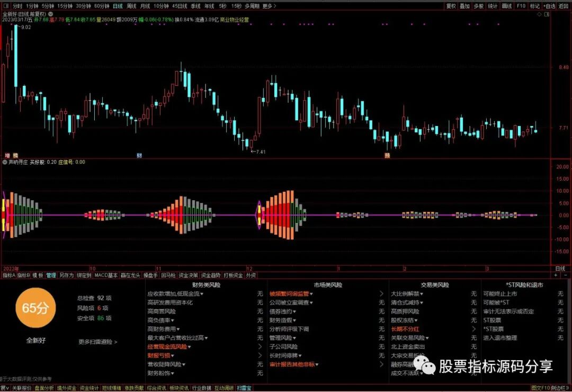This screenshot has height=392, width=572.
Task: Activate the 画线 drawing tool
Action: 507,6
